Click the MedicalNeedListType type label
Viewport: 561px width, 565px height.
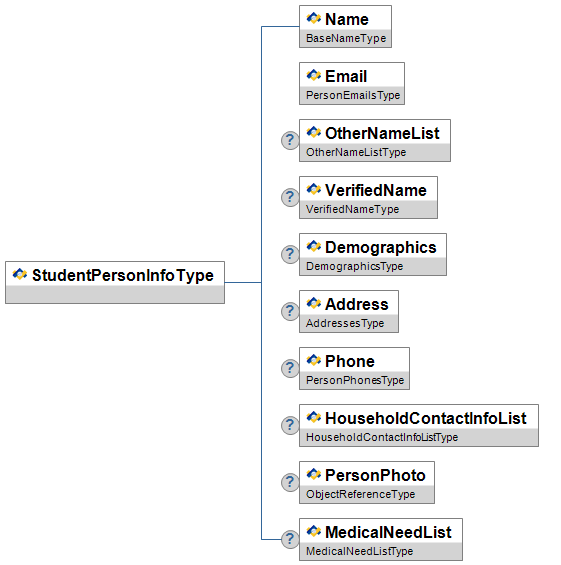click(x=359, y=551)
